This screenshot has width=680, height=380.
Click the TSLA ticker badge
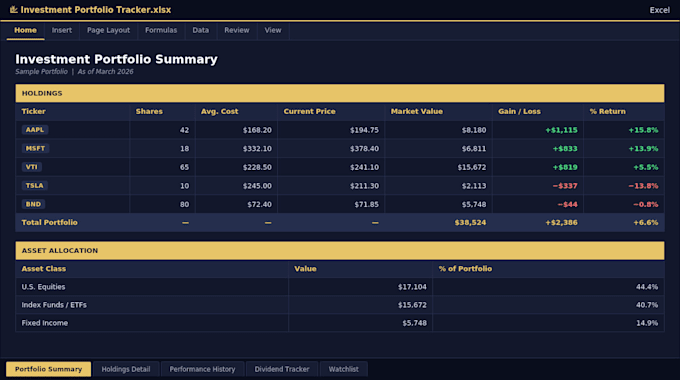34,186
